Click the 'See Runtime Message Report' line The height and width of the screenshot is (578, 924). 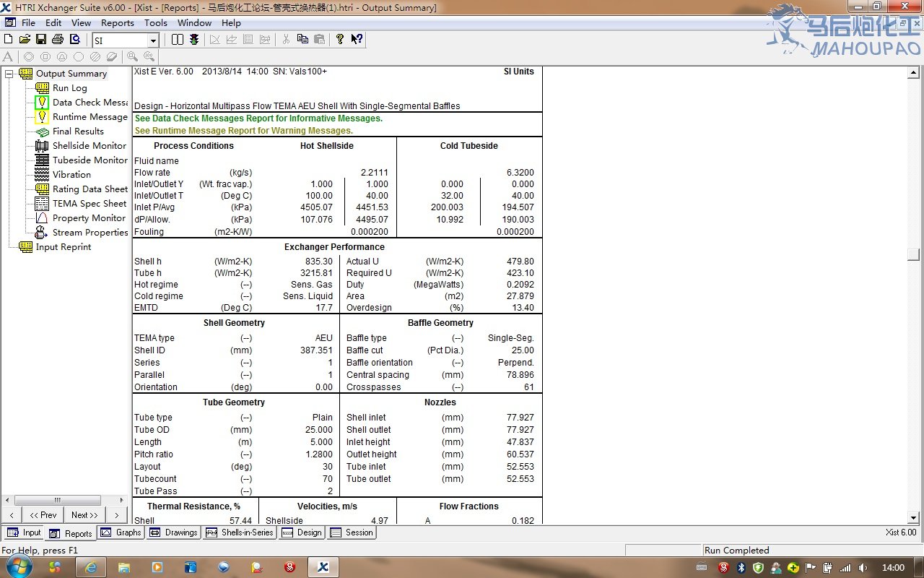(244, 131)
